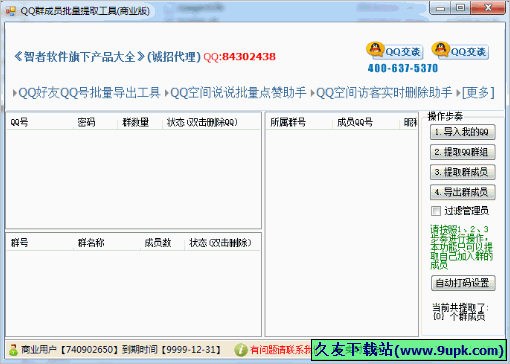The width and height of the screenshot is (510, 364).
Task: Open the QQ好友QQ号批量导出工具 link
Action: [89, 92]
